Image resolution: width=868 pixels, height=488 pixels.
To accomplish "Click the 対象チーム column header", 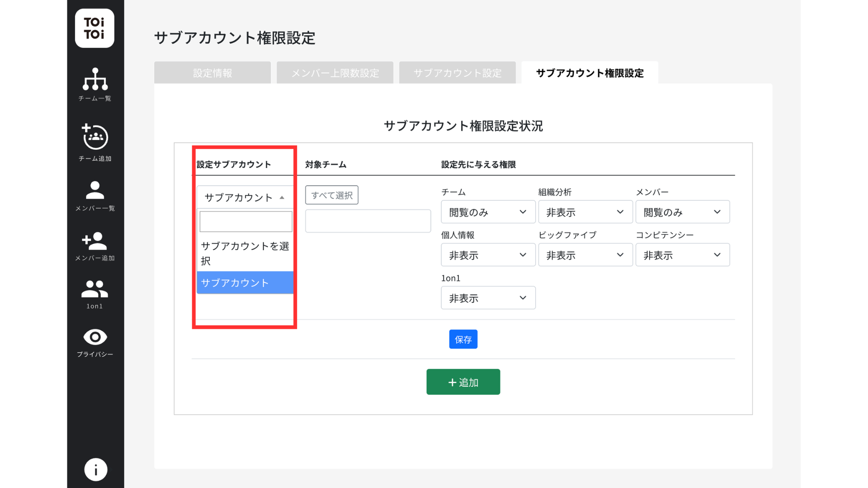I will pos(326,164).
